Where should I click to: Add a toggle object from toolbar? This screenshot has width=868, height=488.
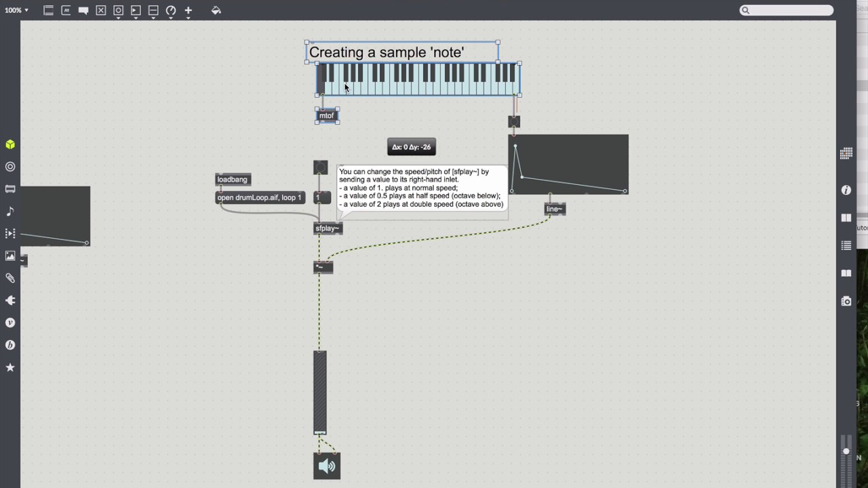pyautogui.click(x=101, y=10)
